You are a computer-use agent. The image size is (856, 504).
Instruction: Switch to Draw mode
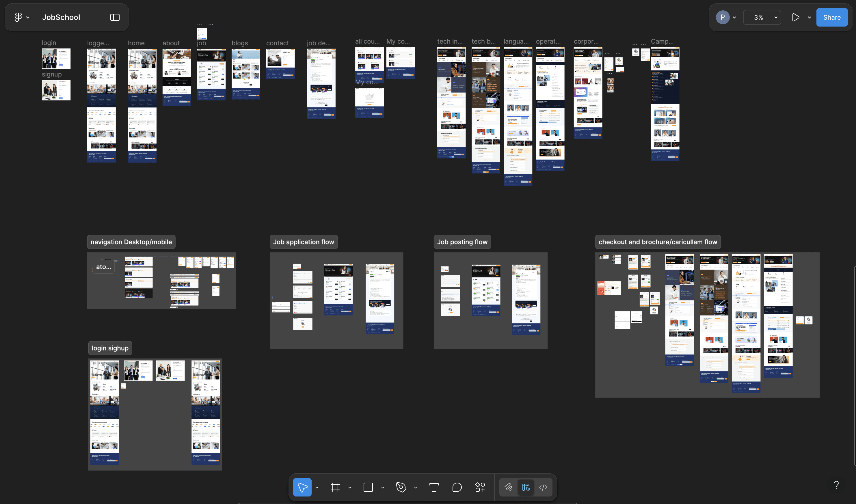[x=508, y=487]
